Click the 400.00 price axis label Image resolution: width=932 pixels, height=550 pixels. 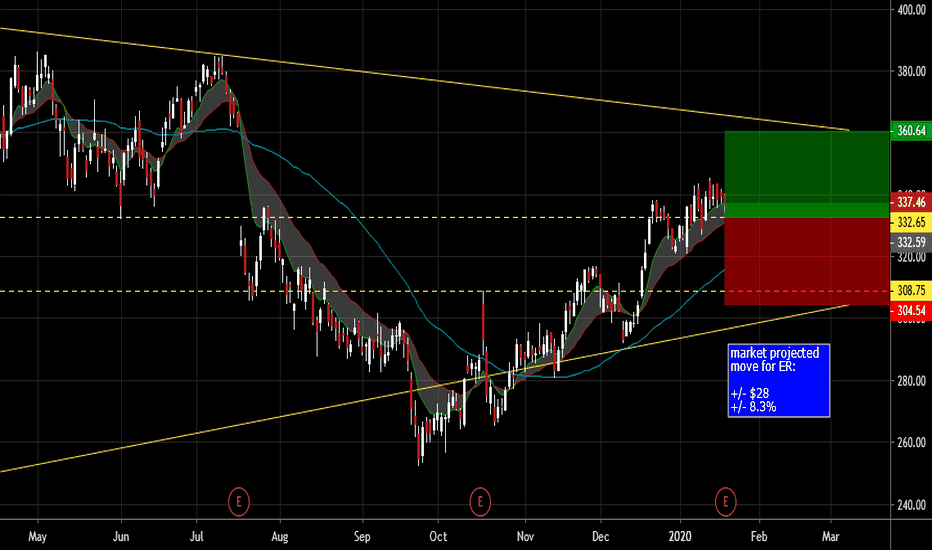[x=911, y=10]
